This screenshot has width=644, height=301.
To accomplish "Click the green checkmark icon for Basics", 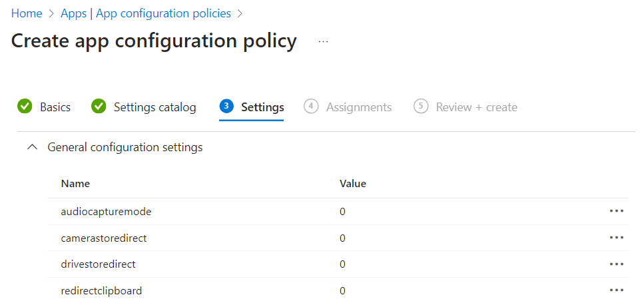I will (x=25, y=107).
